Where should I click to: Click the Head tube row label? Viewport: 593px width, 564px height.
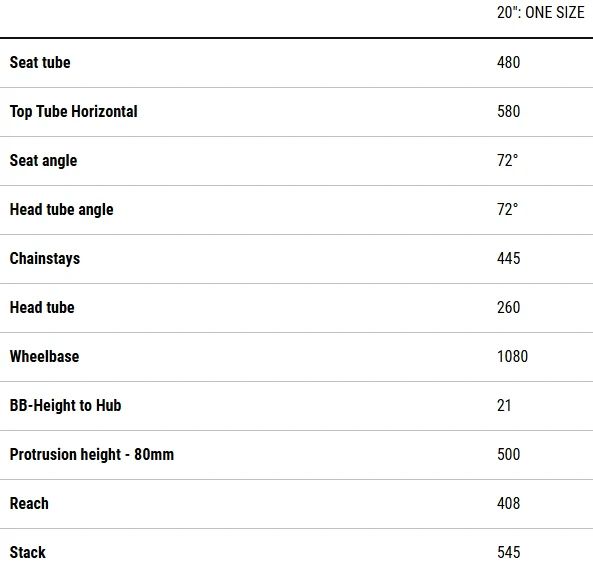pyautogui.click(x=42, y=308)
